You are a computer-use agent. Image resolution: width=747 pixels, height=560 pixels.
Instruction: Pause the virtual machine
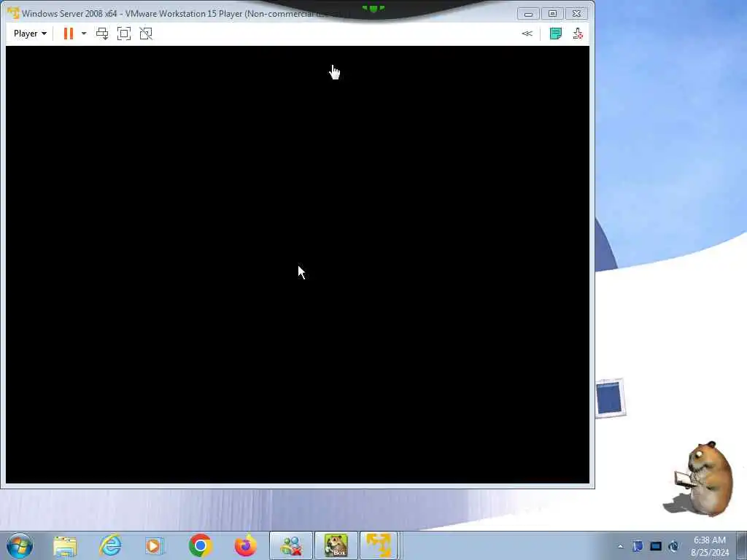(x=69, y=34)
